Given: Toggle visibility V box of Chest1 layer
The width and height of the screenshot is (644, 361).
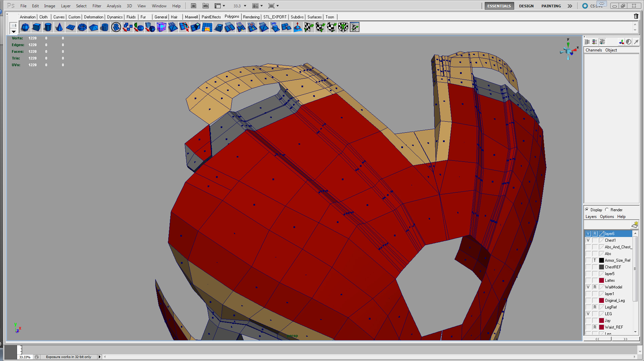Looking at the screenshot, I should (x=588, y=240).
